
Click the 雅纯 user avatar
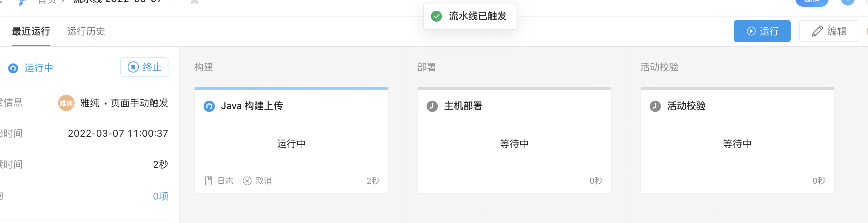click(66, 103)
